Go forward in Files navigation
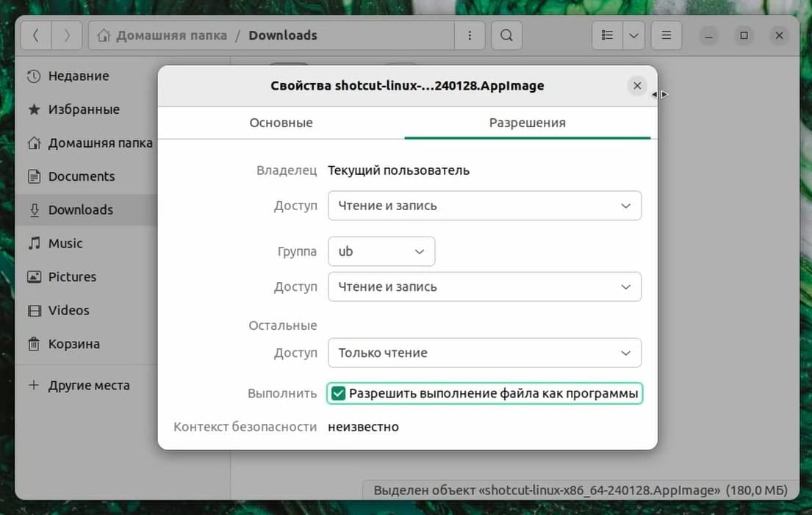The width and height of the screenshot is (812, 515). pos(67,35)
